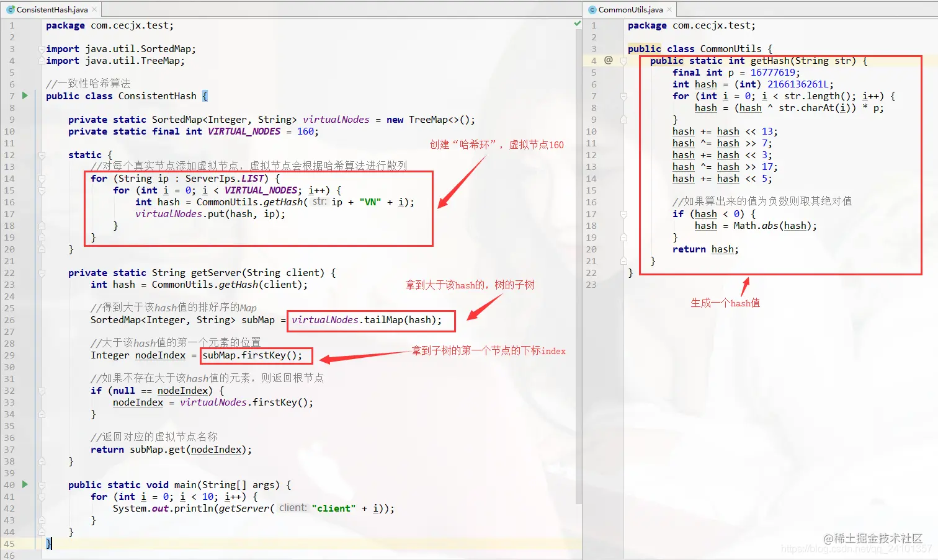938x560 pixels.
Task: Click 'main(String[] args)' on line 40
Action: pyautogui.click(x=227, y=485)
